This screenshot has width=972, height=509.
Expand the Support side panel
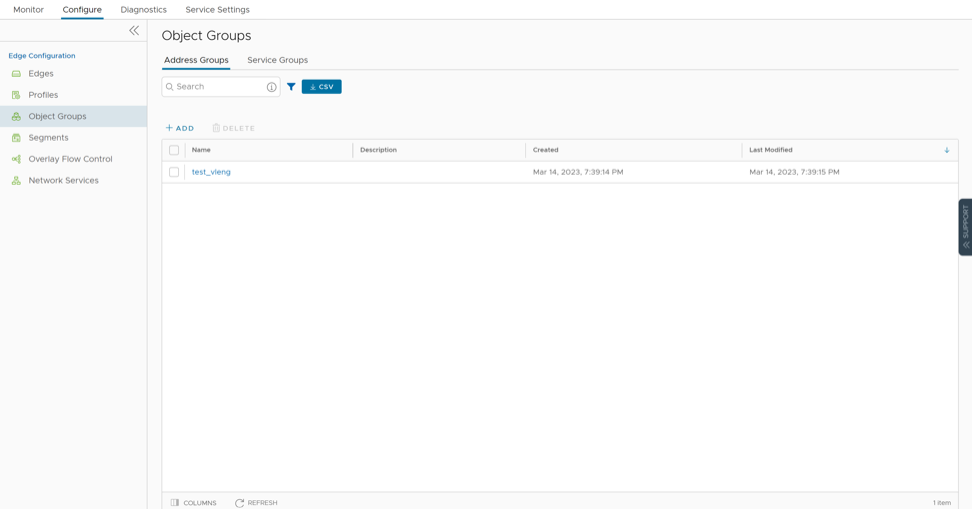(965, 227)
